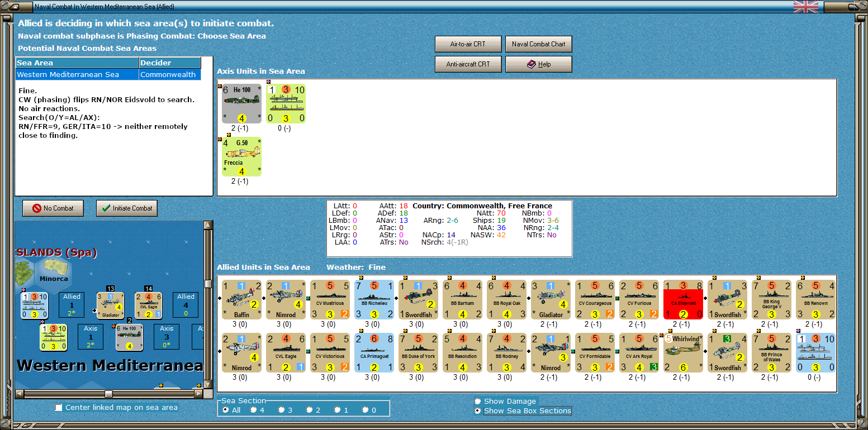Select sea section 0
This screenshot has height=430, width=868.
(x=369, y=410)
